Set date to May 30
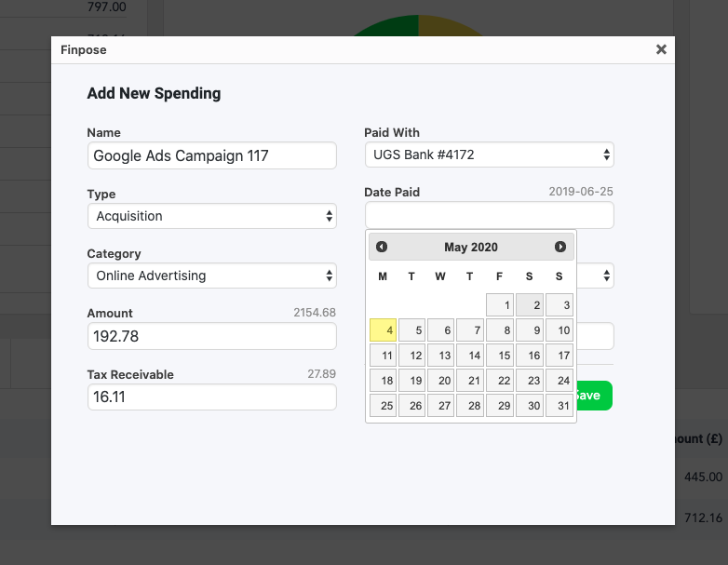The image size is (728, 565). 530,405
